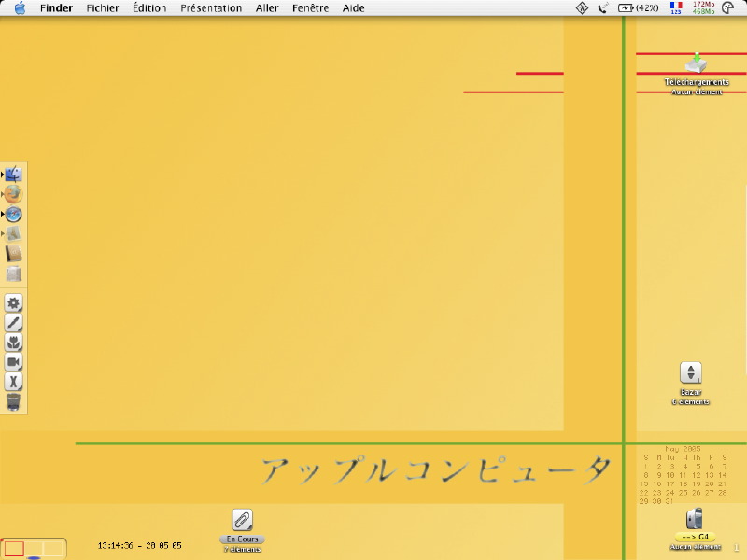Viewport: 747px width, 560px height.
Task: Select the Bazar label
Action: coord(691,392)
